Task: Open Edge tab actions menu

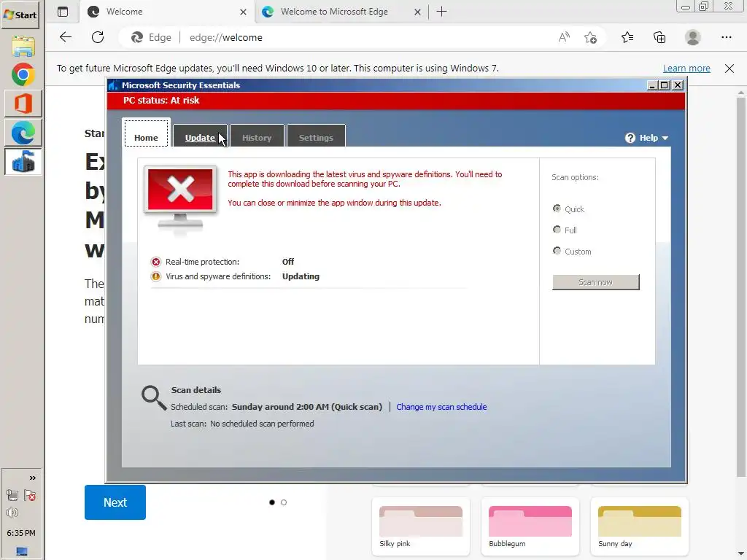Action: [x=63, y=12]
